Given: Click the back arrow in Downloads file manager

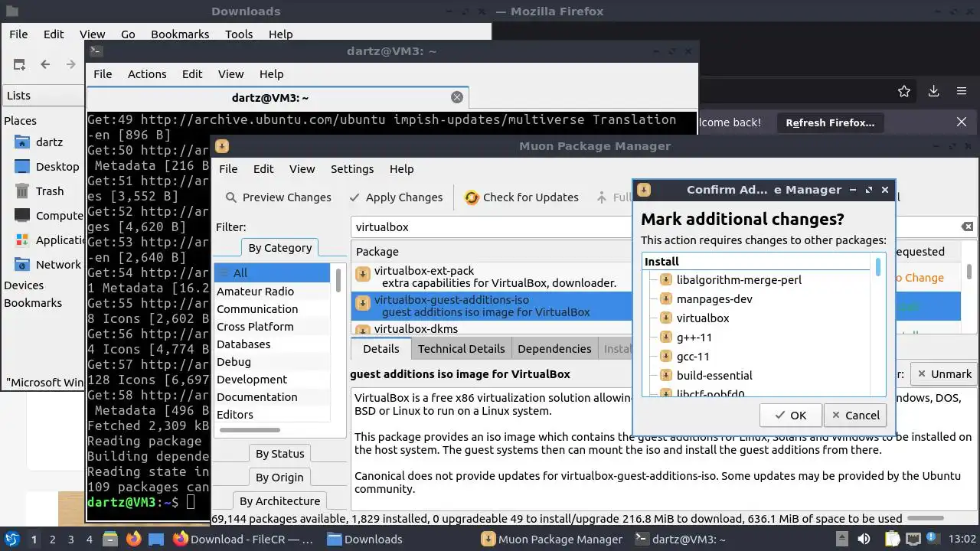Looking at the screenshot, I should coord(45,65).
